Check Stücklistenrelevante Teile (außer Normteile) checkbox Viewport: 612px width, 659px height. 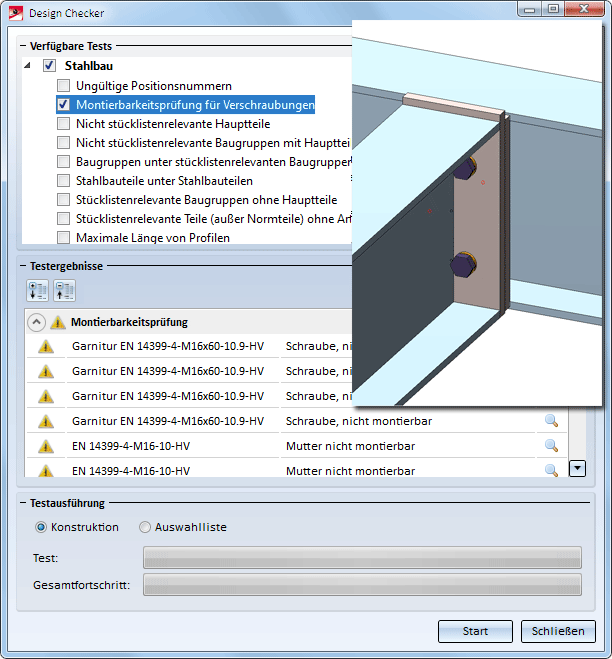63,219
